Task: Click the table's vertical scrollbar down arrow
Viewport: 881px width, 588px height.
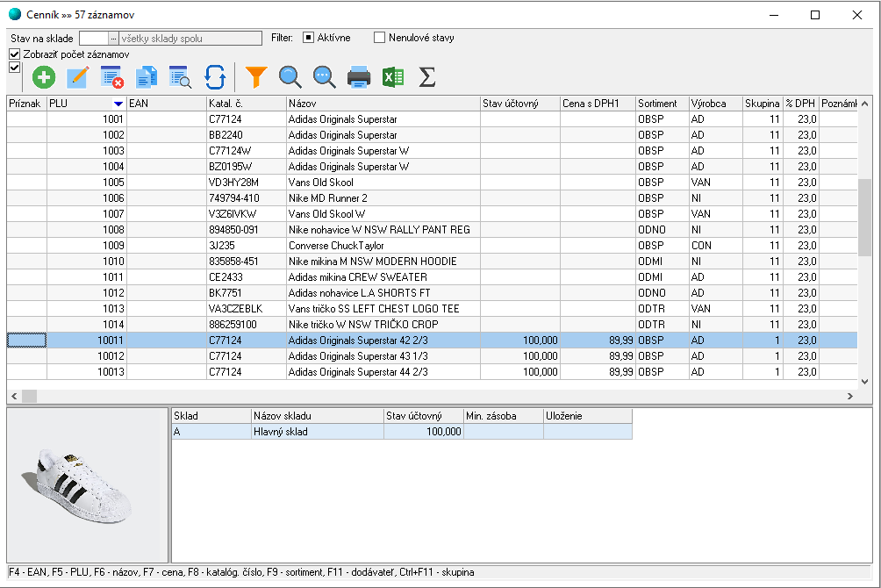Action: [x=864, y=382]
